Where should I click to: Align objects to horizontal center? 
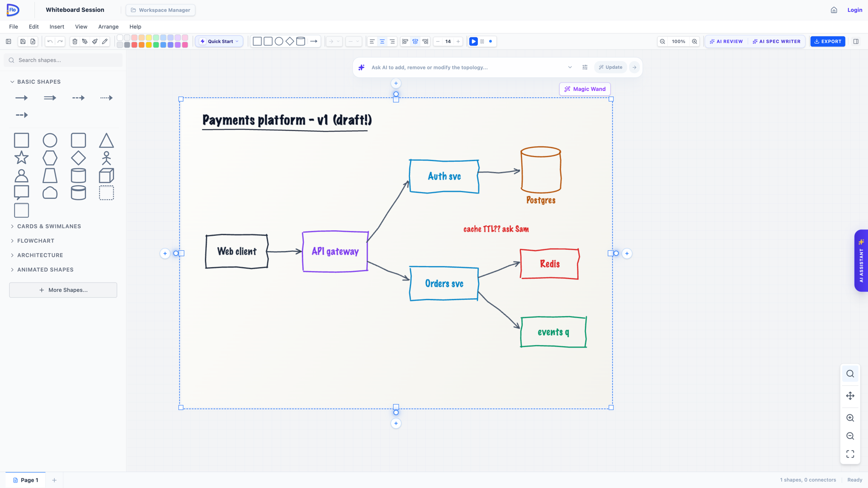(x=415, y=42)
